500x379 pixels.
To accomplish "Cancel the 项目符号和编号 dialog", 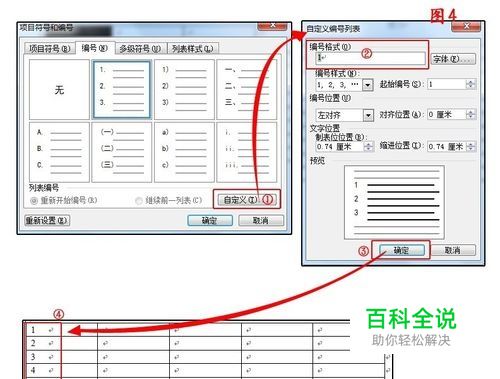I will coord(261,220).
